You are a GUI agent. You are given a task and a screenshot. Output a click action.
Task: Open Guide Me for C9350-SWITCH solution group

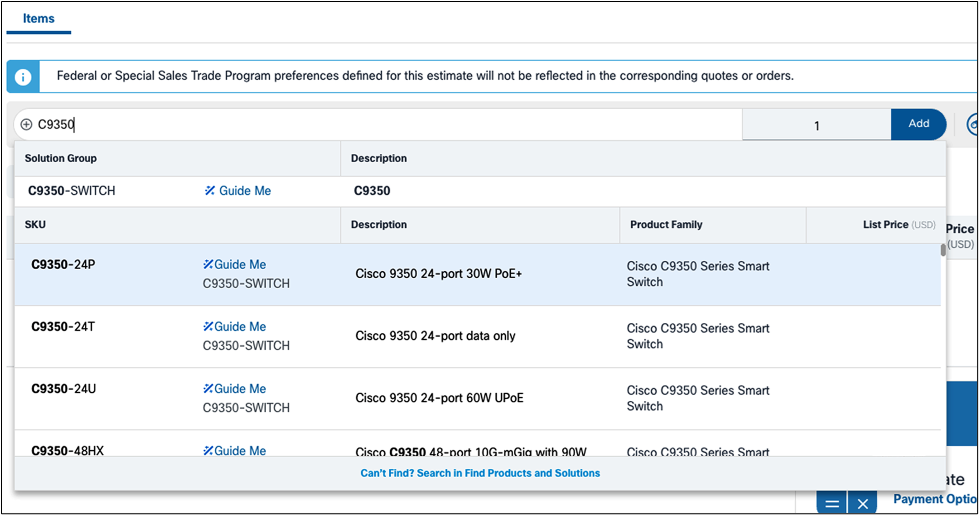238,191
